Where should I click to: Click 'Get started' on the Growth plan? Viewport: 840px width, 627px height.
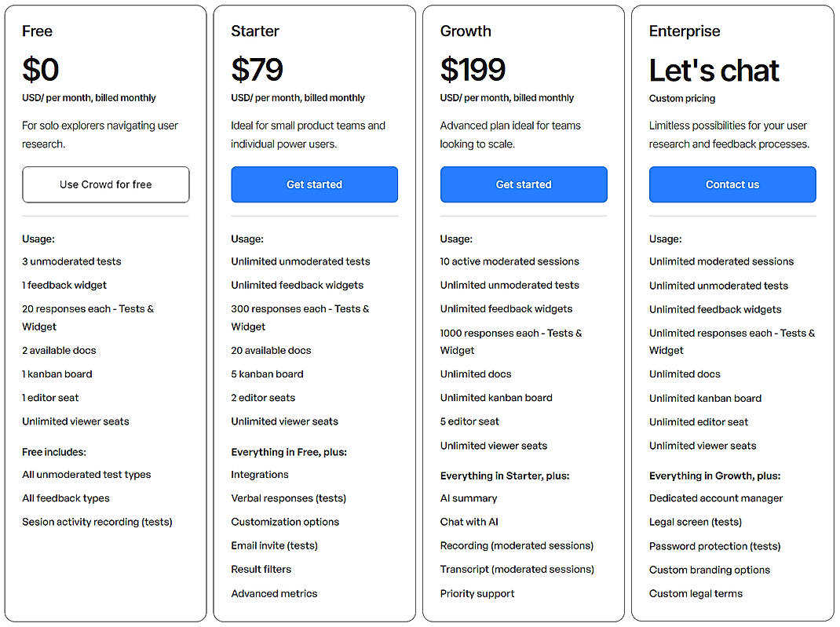pyautogui.click(x=524, y=184)
